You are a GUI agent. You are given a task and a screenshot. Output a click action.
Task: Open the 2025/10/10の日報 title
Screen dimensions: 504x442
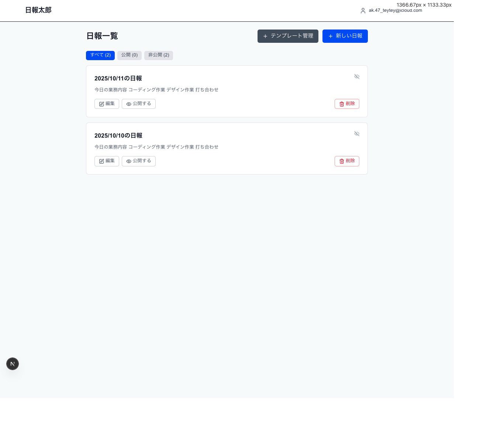(x=118, y=135)
